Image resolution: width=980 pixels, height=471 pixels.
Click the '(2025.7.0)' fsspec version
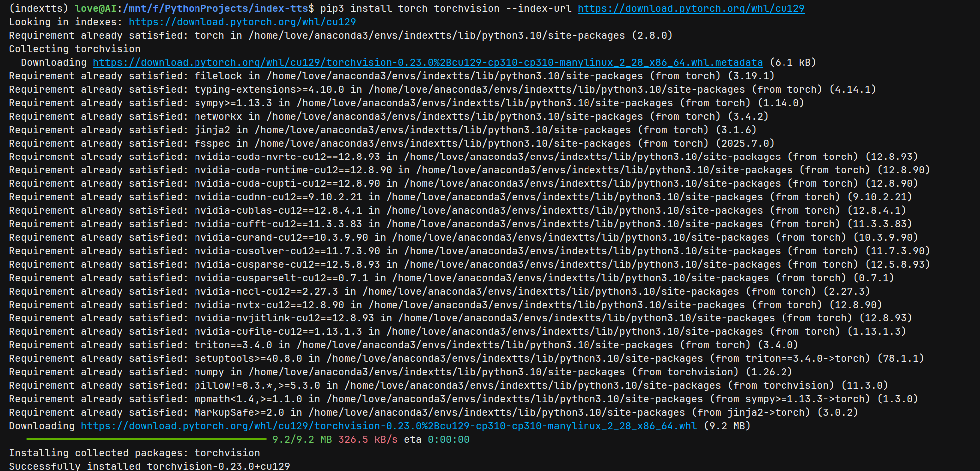pyautogui.click(x=745, y=143)
